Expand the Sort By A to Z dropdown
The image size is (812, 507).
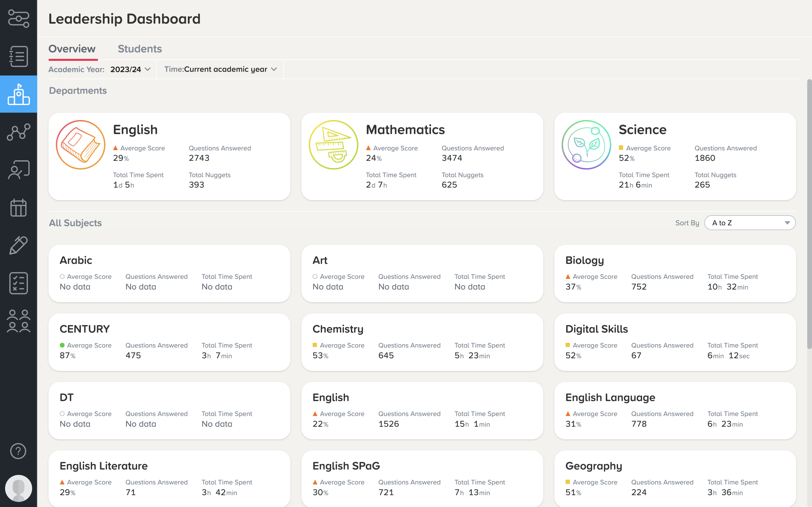[x=750, y=223]
